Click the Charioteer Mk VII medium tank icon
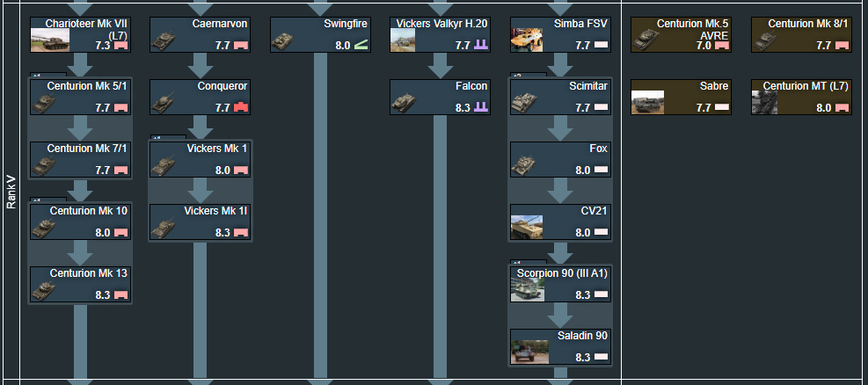 coord(120,45)
